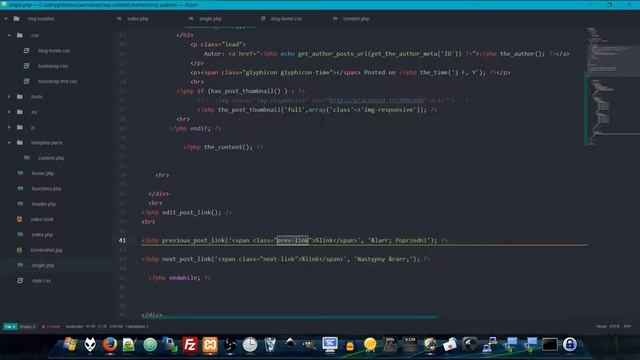This screenshot has width=640, height=360.
Task: Click the the_content function call
Action: tap(228, 147)
